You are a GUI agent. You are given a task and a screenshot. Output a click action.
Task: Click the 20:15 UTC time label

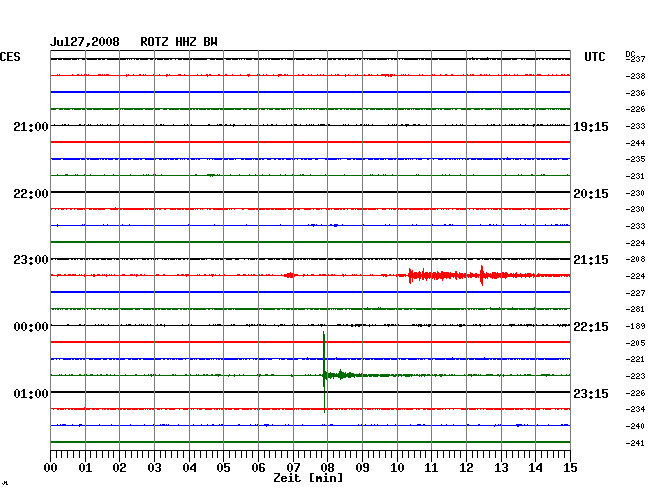(591, 194)
